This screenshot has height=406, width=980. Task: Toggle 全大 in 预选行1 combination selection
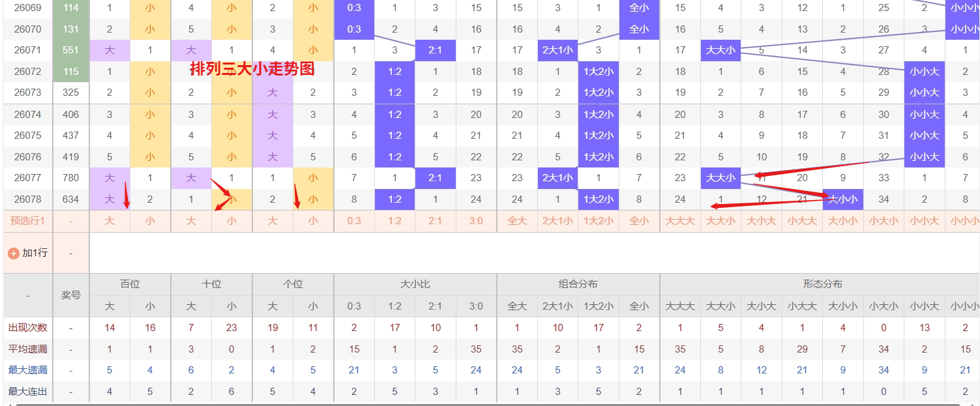coord(516,220)
